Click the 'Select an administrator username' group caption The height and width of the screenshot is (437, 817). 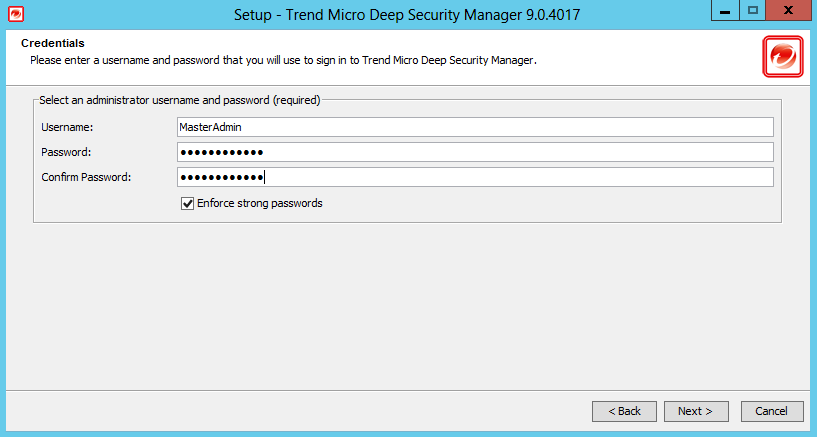click(x=180, y=100)
